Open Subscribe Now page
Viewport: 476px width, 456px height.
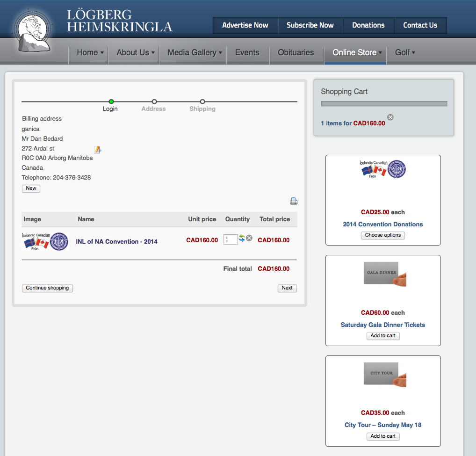point(310,25)
